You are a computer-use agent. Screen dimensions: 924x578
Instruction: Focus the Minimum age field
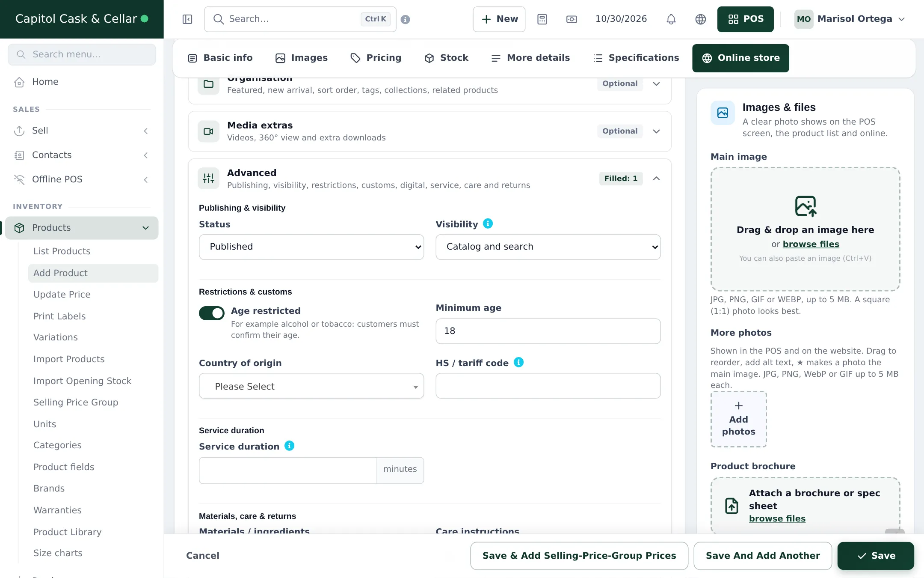548,331
